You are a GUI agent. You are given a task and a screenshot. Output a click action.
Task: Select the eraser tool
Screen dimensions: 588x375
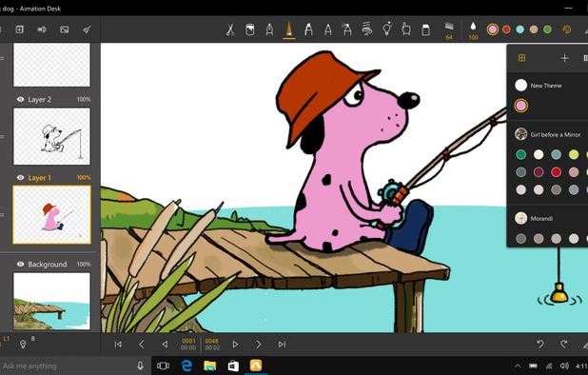(x=425, y=30)
